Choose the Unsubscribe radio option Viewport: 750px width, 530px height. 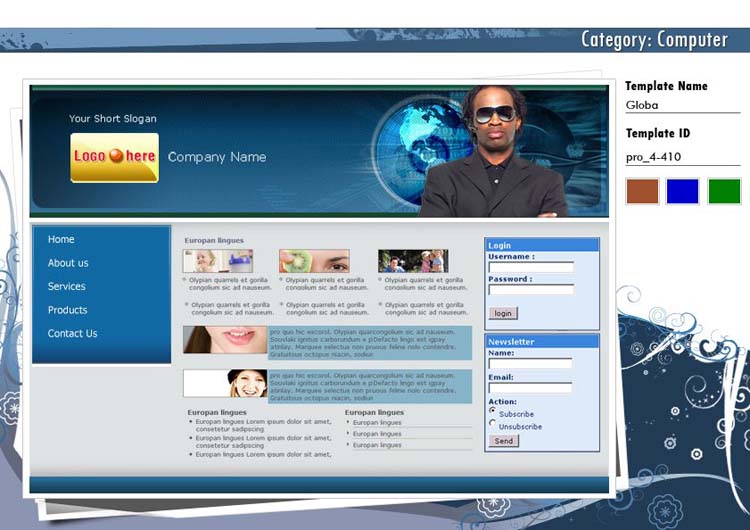(493, 423)
